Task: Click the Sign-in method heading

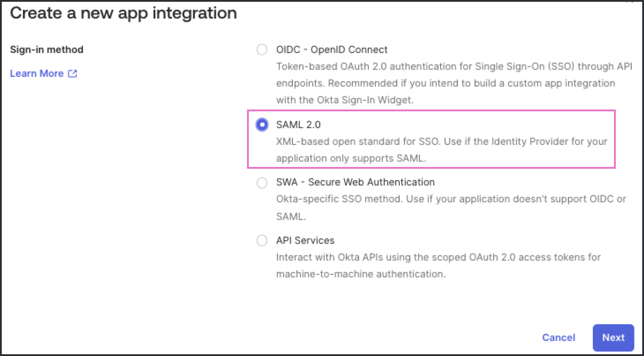Action: pyautogui.click(x=47, y=49)
